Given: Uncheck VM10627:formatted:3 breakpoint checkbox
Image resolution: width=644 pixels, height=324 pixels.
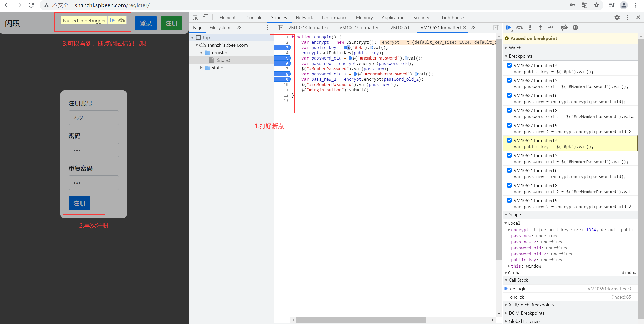Looking at the screenshot, I should [x=509, y=65].
